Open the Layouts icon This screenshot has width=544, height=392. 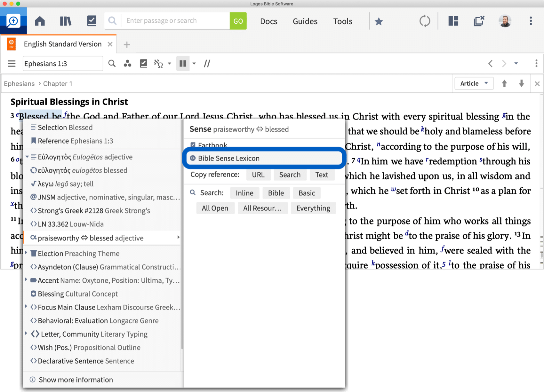coord(453,21)
